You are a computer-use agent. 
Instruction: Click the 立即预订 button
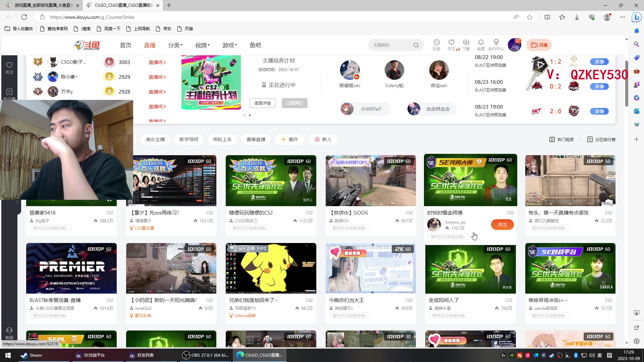pos(294,103)
